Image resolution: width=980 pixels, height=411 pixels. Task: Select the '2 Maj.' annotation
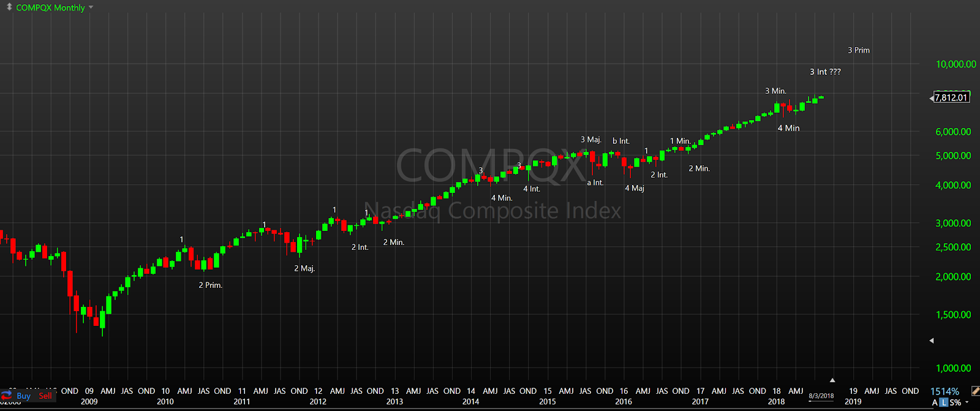tap(304, 268)
